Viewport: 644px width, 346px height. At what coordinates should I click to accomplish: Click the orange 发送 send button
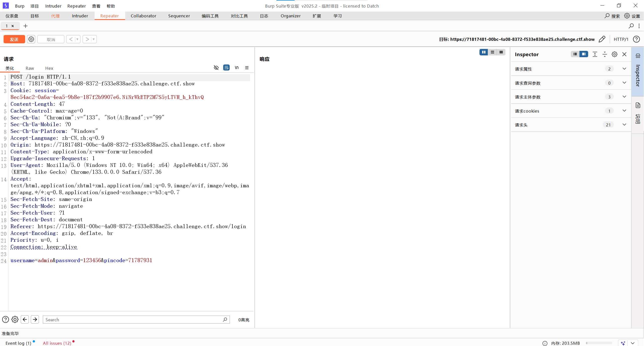(14, 39)
